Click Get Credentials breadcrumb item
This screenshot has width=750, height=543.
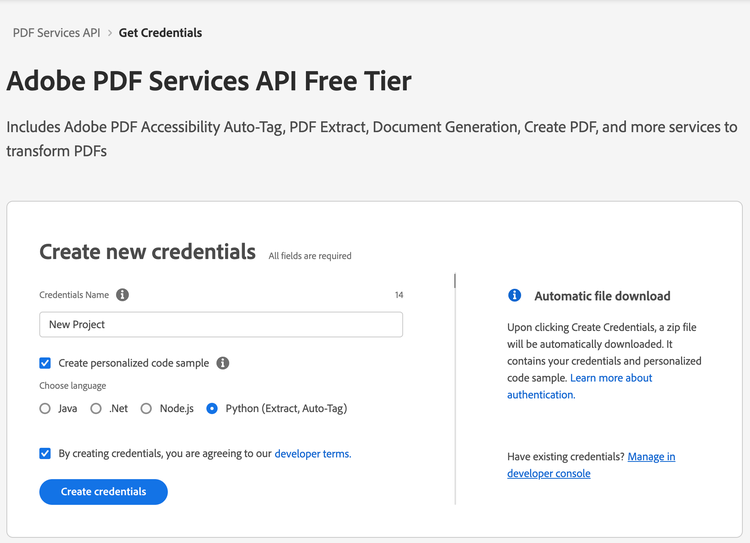point(160,33)
